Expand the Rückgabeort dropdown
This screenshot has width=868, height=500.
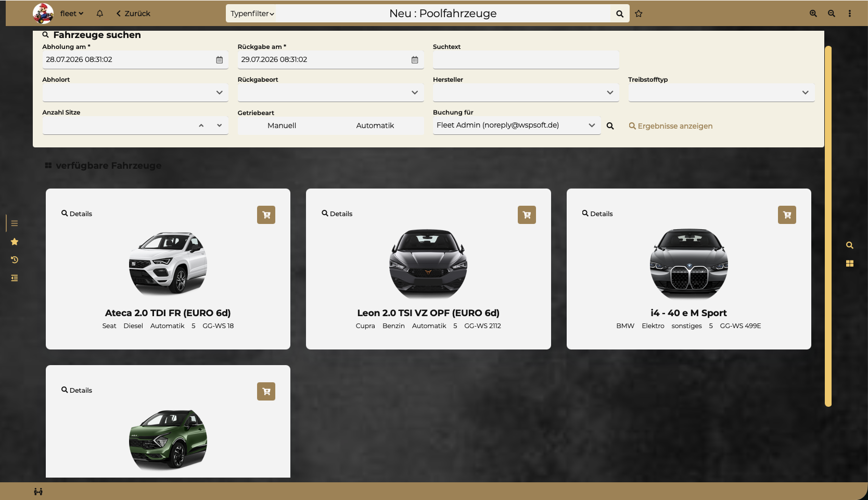point(415,93)
